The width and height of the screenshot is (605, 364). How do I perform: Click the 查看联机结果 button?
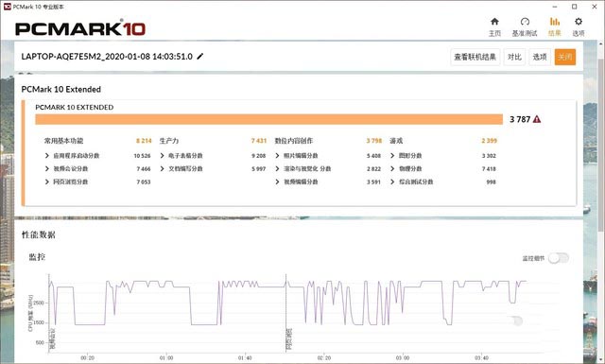pos(475,57)
